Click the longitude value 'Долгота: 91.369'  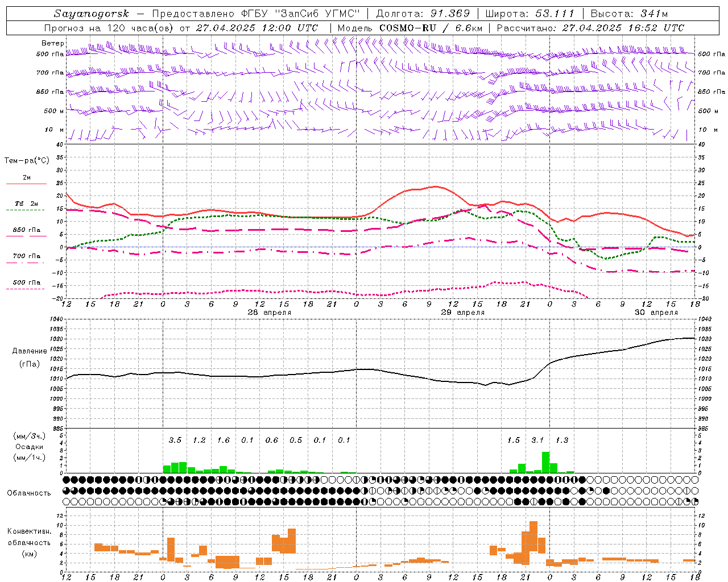tap(423, 14)
